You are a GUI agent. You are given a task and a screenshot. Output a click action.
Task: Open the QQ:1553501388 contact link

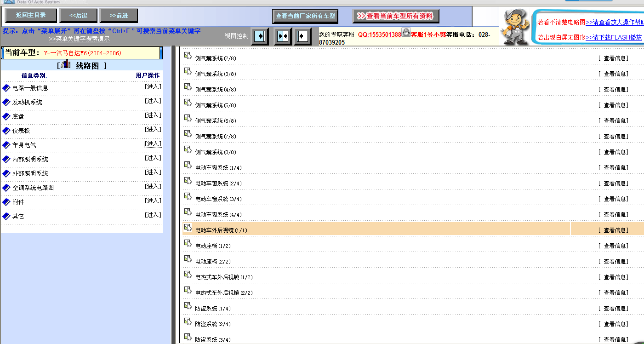pos(379,34)
